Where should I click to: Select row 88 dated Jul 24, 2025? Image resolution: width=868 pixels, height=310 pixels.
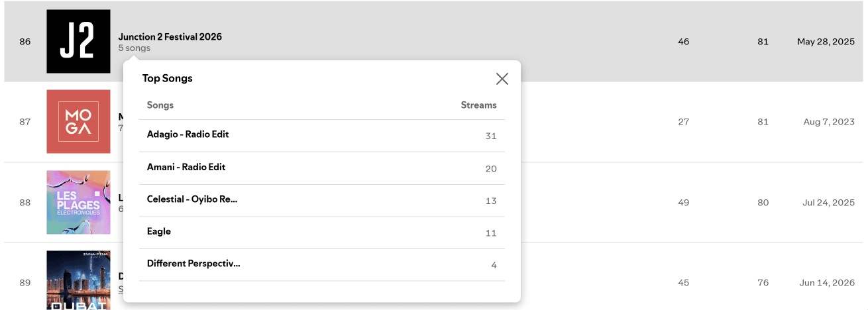pyautogui.click(x=434, y=203)
